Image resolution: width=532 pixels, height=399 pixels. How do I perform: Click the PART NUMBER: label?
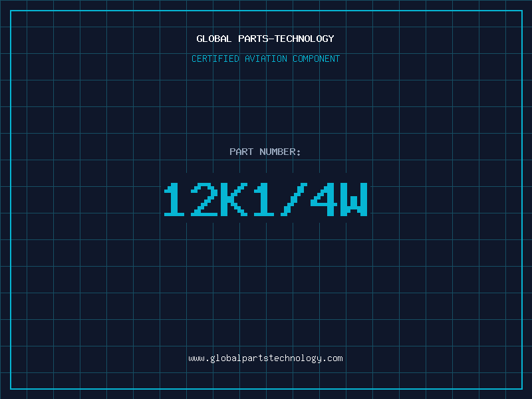265,152
